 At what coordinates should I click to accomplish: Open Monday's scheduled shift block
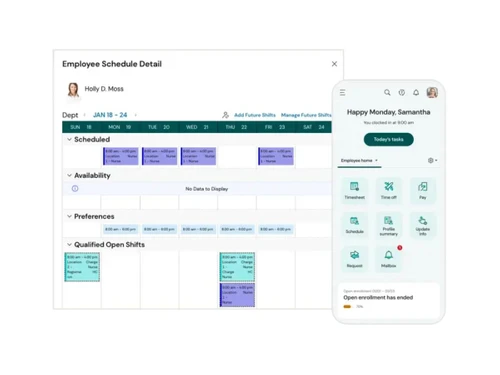pyautogui.click(x=121, y=156)
